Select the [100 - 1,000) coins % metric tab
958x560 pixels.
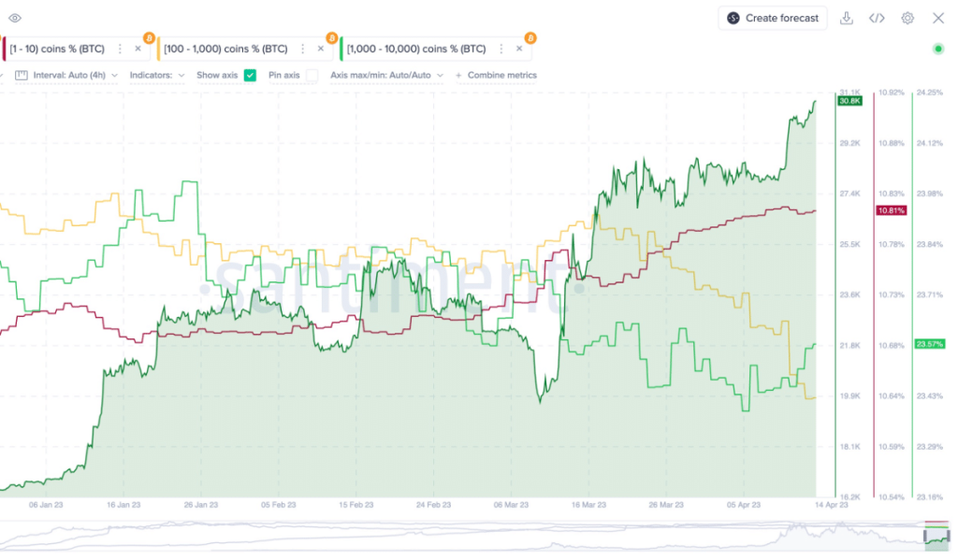(x=225, y=49)
